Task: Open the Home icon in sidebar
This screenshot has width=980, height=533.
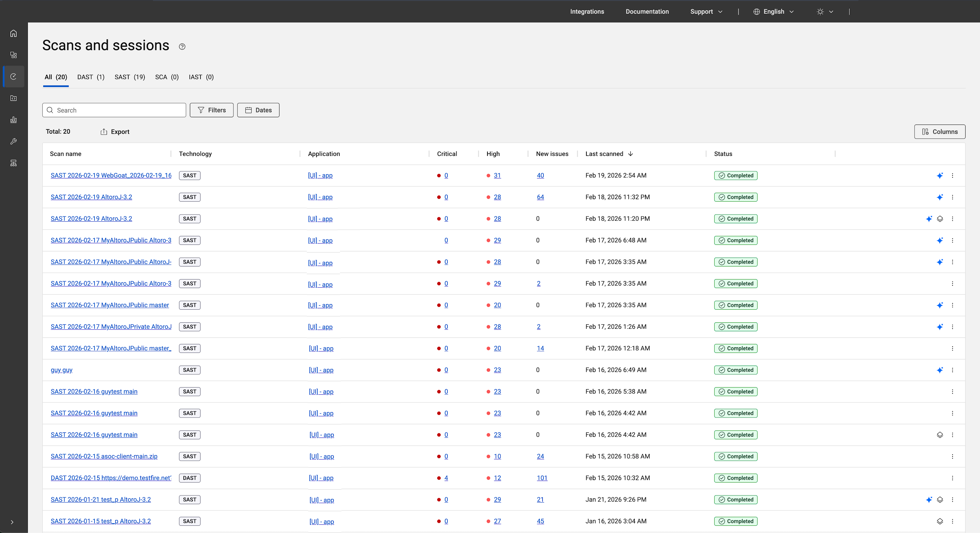Action: 13,33
